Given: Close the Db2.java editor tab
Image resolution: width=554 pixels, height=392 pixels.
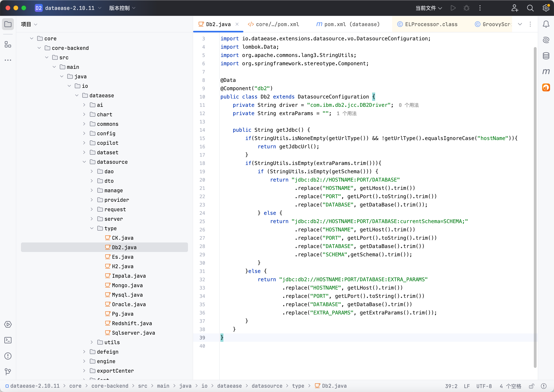Looking at the screenshot, I should click(x=237, y=24).
